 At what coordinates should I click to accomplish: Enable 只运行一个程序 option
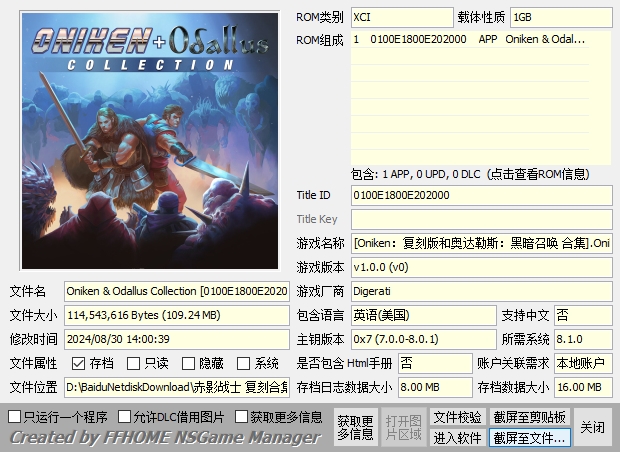tap(15, 416)
